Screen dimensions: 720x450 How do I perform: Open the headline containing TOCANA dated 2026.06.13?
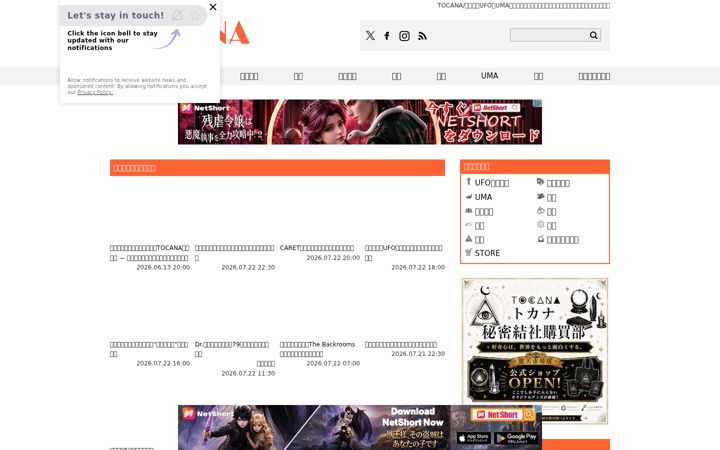coord(149,253)
